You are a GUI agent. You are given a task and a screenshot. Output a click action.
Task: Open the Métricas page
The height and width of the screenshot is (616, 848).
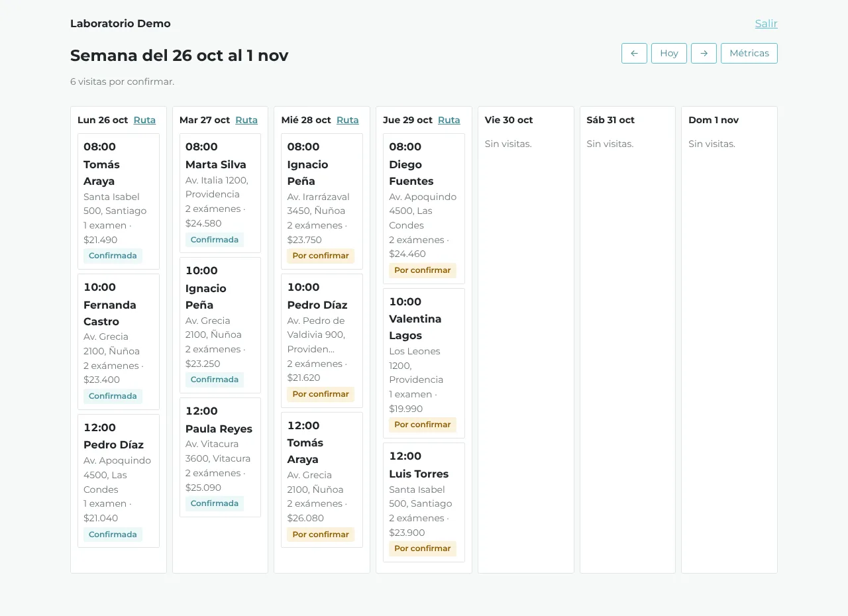(x=749, y=53)
